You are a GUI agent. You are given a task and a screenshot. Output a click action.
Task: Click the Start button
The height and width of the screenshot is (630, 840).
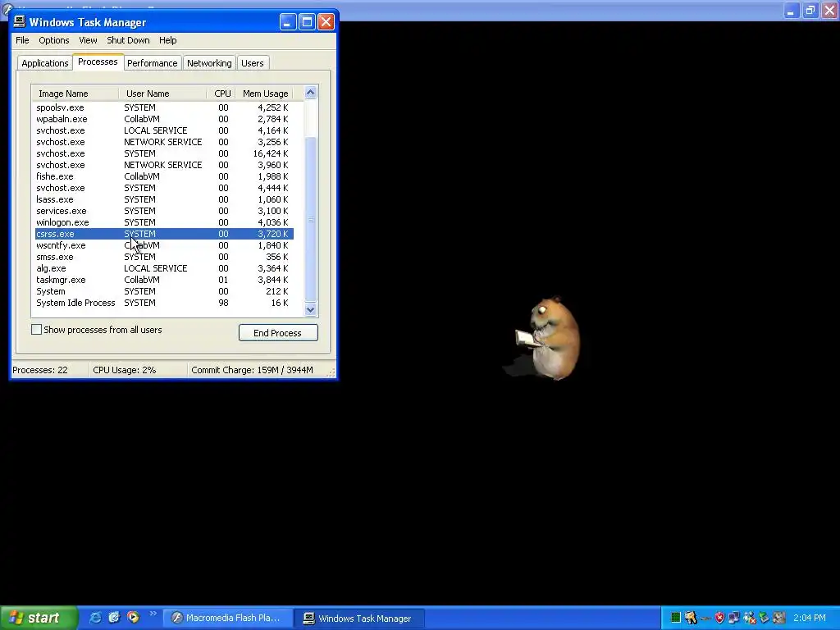39,618
